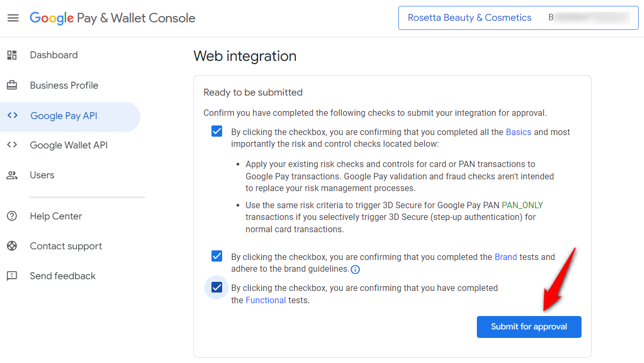The width and height of the screenshot is (644, 363).
Task: Click the Contact support globe icon
Action: click(12, 246)
